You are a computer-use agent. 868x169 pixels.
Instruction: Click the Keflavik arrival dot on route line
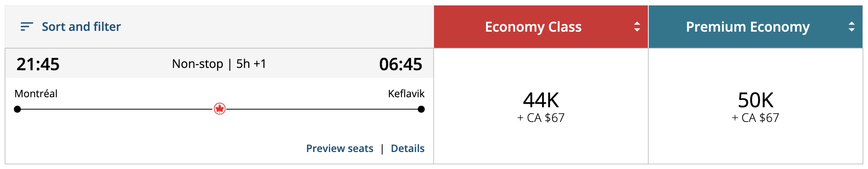tap(421, 109)
